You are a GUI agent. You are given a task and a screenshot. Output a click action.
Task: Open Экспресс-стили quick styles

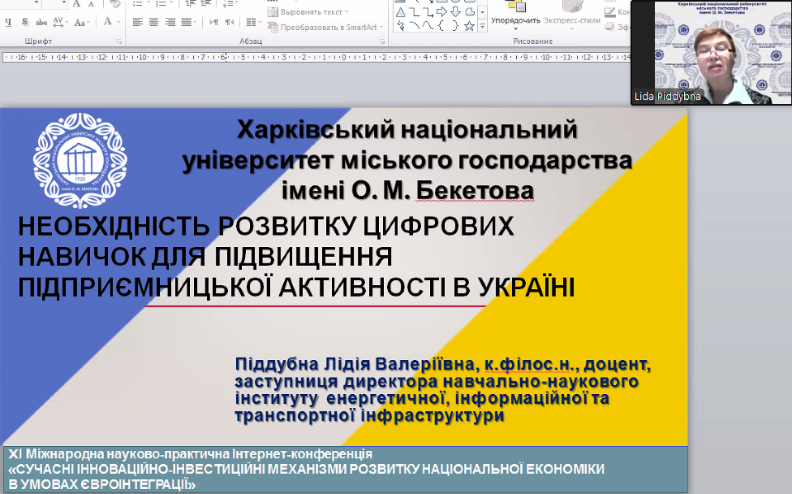[x=572, y=15]
